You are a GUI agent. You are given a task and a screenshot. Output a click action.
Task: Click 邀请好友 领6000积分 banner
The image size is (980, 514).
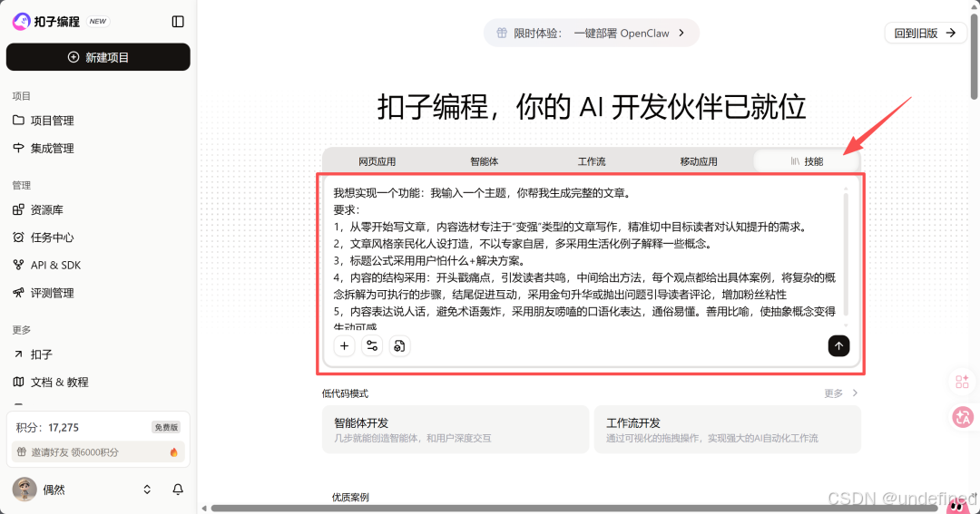98,451
